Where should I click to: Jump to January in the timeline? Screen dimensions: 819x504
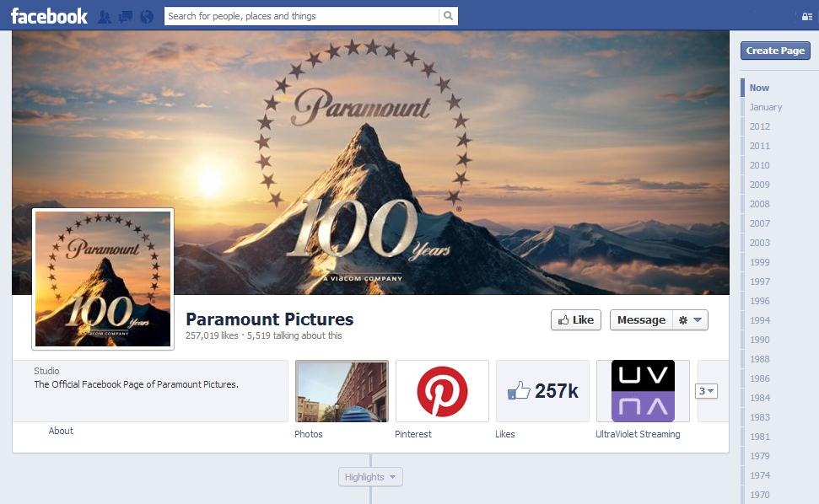tap(766, 107)
